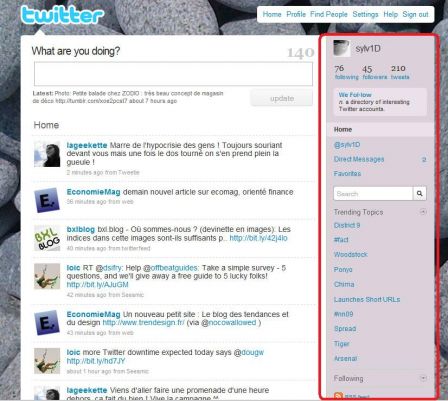Collapse the Trending Topics section
This screenshot has height=401, width=448.
[x=423, y=212]
